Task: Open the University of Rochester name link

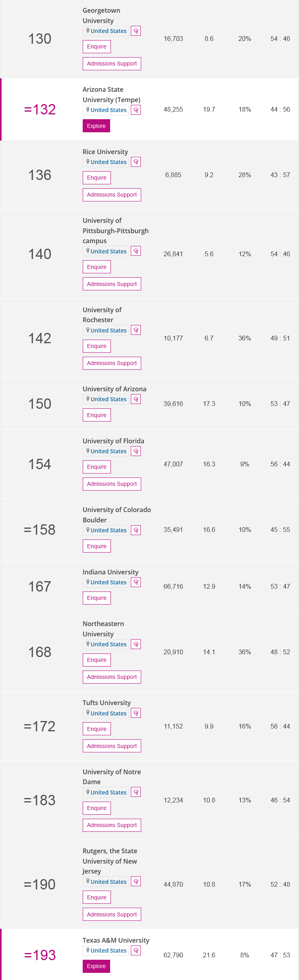Action: pyautogui.click(x=102, y=315)
